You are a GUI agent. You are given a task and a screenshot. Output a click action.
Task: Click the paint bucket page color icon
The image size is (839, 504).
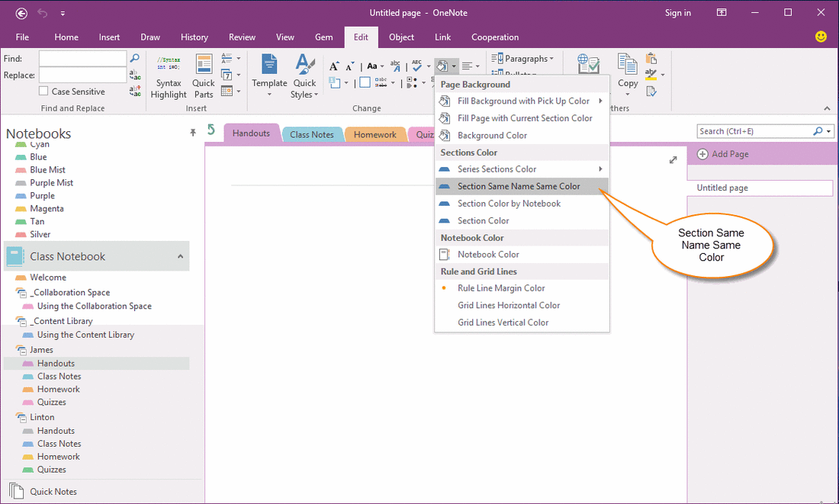point(442,66)
